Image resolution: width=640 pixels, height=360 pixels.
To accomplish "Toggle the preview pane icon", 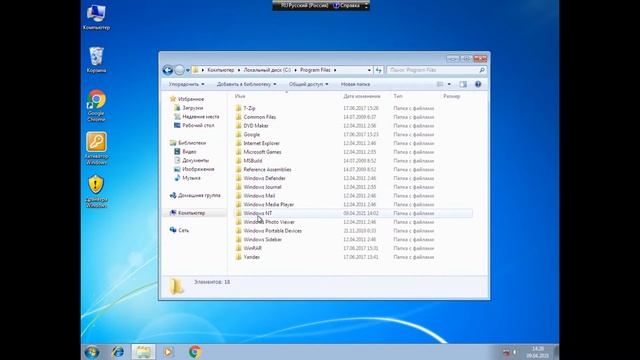I will coord(463,84).
